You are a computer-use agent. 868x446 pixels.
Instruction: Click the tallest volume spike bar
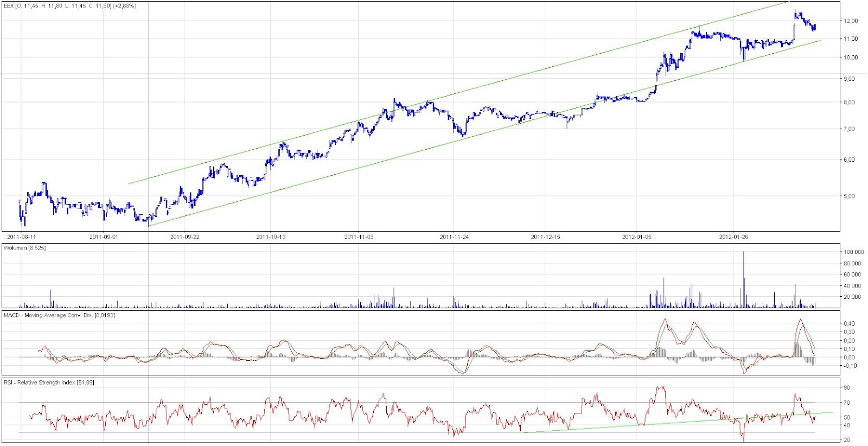744,280
